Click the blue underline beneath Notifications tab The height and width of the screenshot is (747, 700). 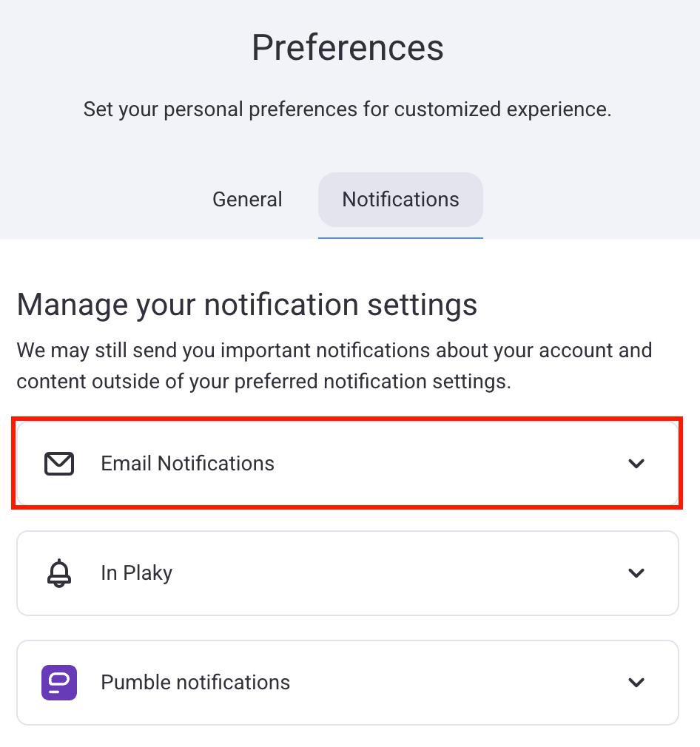click(x=400, y=237)
